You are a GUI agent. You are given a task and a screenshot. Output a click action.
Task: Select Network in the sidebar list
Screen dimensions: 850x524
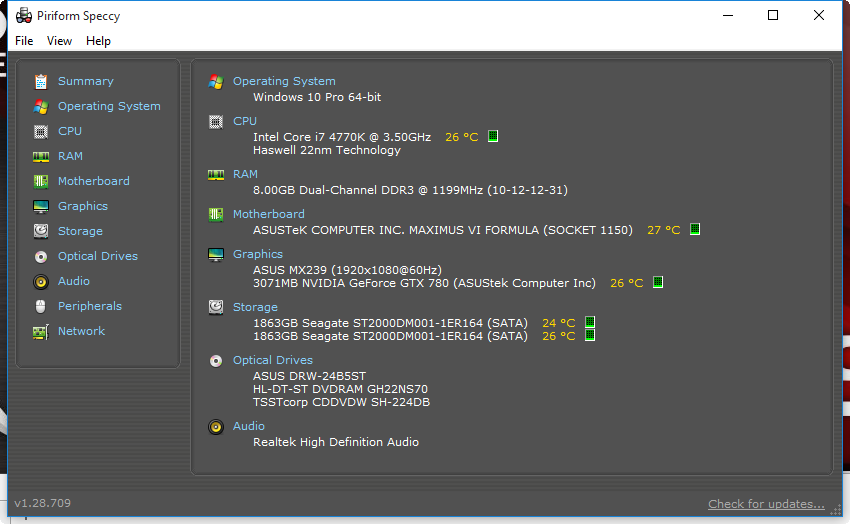coord(81,331)
